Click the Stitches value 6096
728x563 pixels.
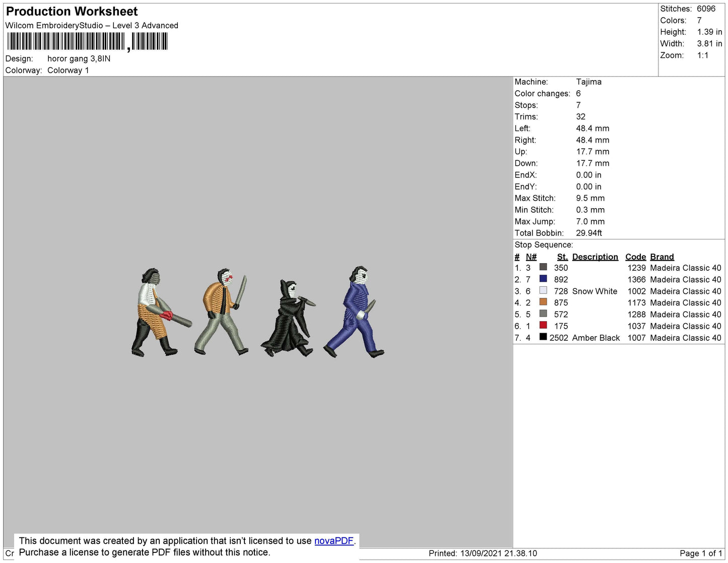pos(706,9)
